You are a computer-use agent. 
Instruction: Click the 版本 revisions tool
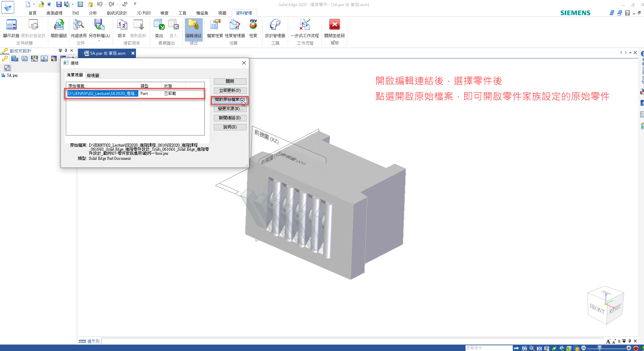click(x=122, y=28)
